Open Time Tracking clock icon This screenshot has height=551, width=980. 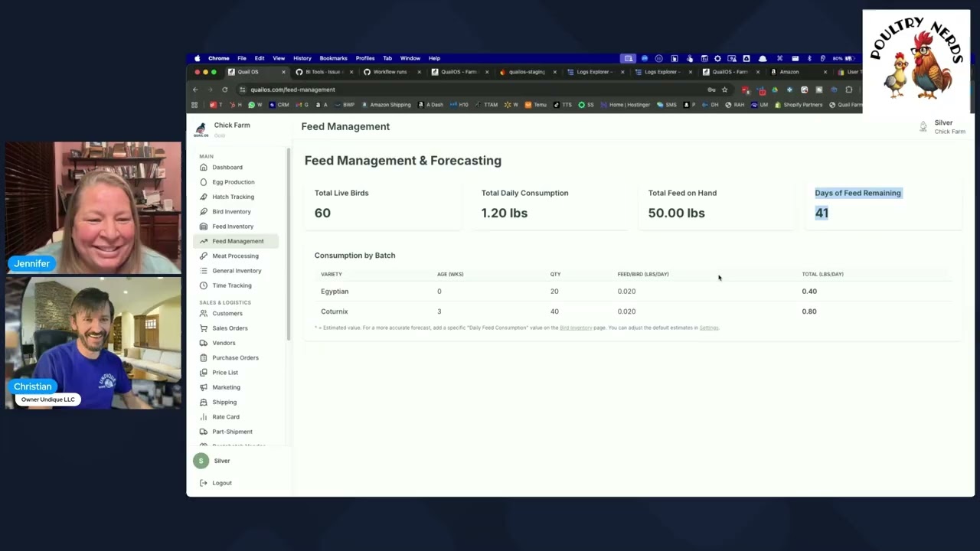pyautogui.click(x=204, y=285)
